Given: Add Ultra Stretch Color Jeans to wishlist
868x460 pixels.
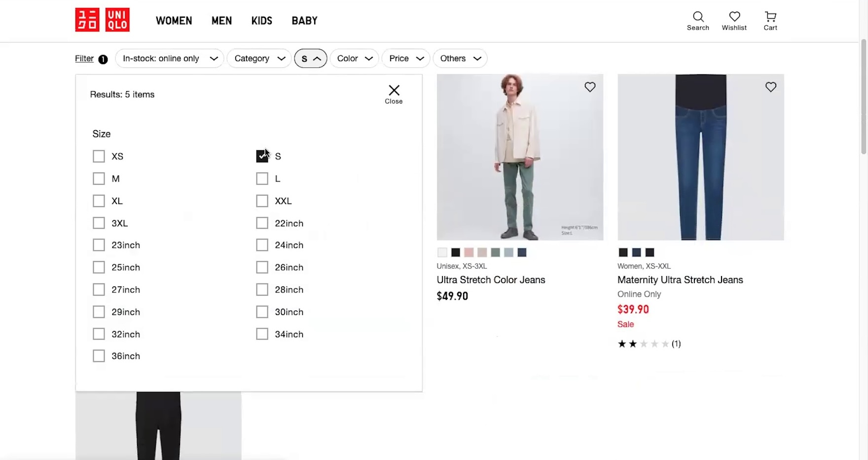Looking at the screenshot, I should [x=590, y=87].
